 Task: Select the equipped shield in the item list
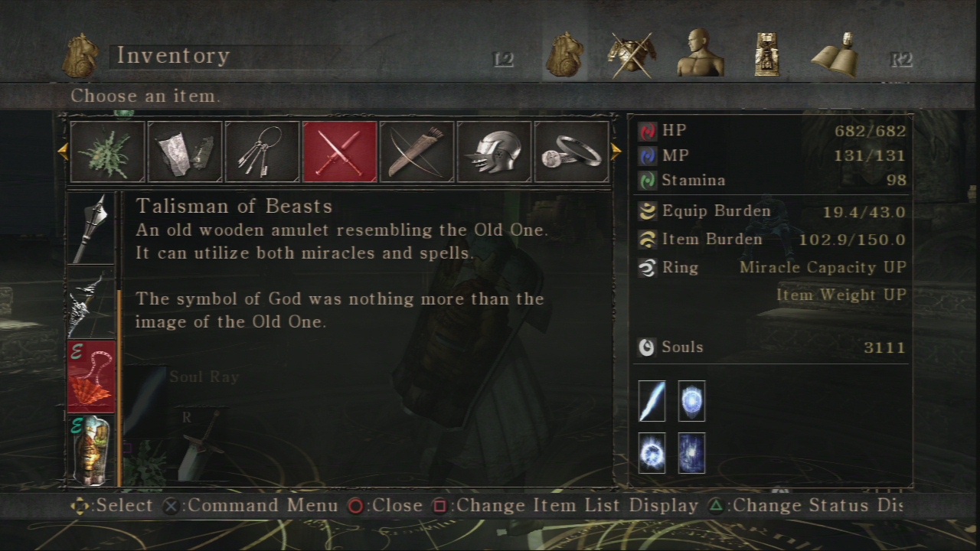point(92,451)
